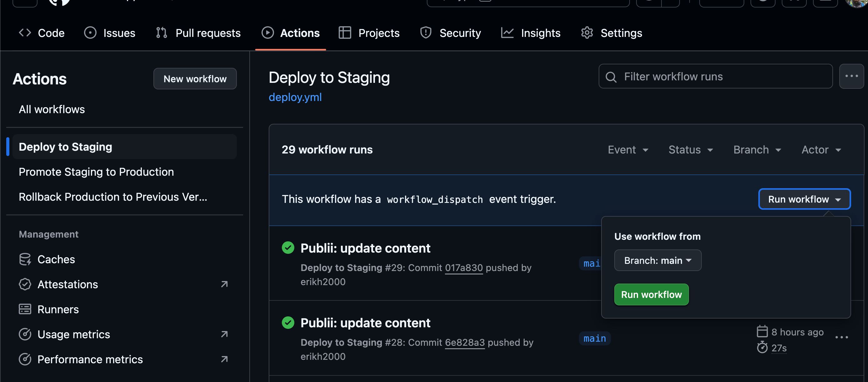
Task: Click the 27s duration on run #28
Action: pyautogui.click(x=779, y=348)
